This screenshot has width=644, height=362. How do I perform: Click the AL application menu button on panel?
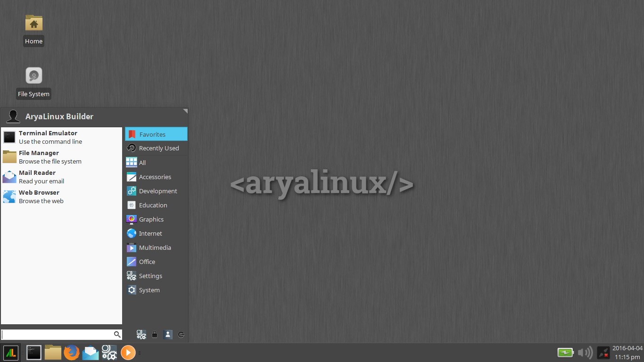pos(10,353)
